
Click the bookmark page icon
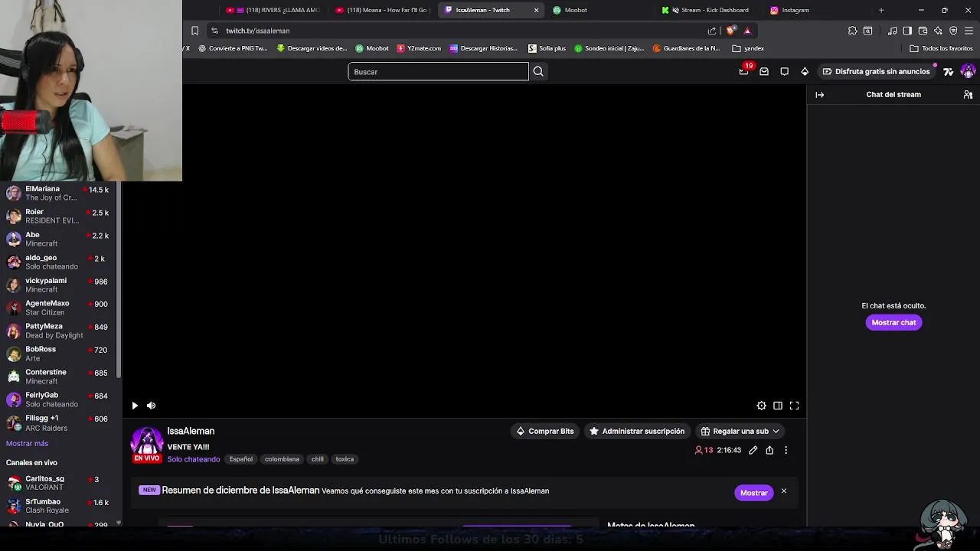click(x=194, y=31)
